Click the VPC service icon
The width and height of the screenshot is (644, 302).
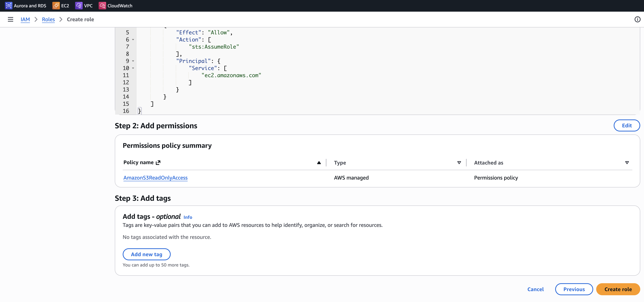click(x=79, y=5)
